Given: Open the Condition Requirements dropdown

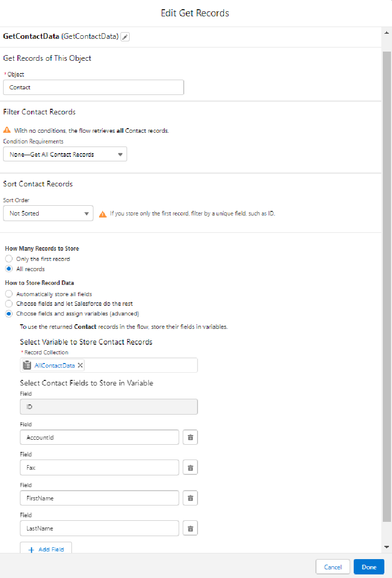Looking at the screenshot, I should 65,154.
